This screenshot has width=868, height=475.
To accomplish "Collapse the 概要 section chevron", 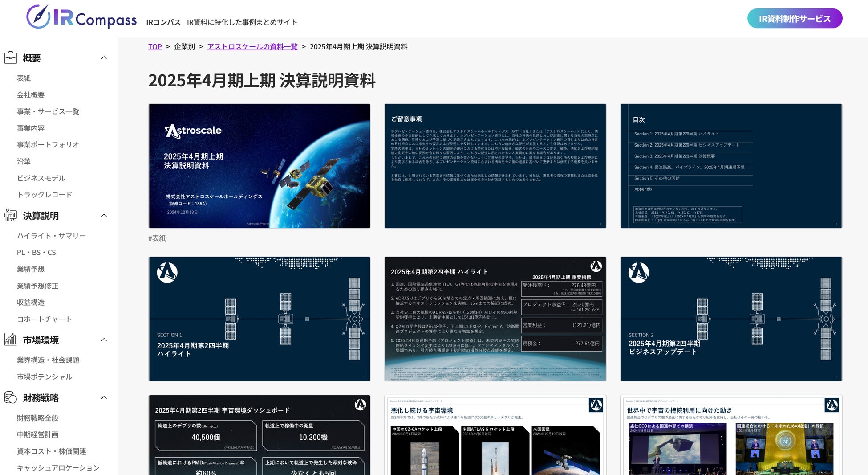I will (x=104, y=58).
